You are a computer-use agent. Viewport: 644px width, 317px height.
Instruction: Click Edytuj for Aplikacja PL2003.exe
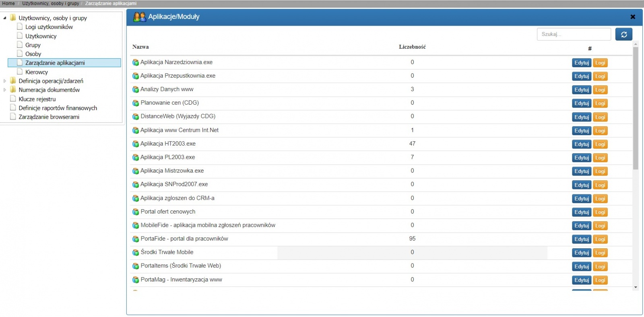(582, 158)
